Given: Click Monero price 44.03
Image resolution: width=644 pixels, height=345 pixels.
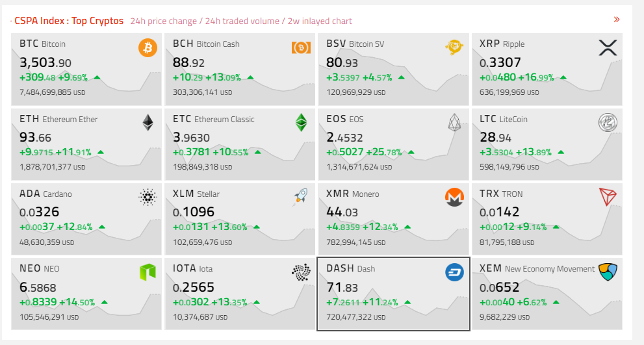Looking at the screenshot, I should click(x=342, y=212).
